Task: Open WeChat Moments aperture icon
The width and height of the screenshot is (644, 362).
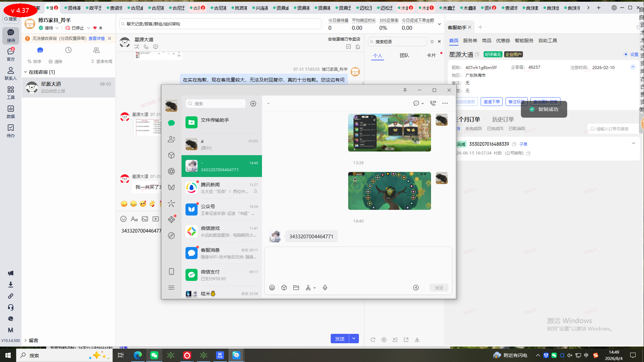Action: coord(171,171)
